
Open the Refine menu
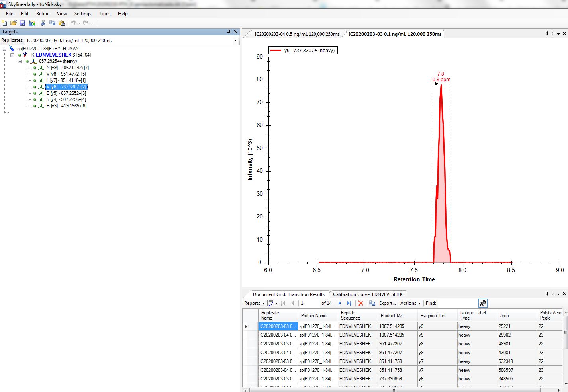(x=43, y=14)
